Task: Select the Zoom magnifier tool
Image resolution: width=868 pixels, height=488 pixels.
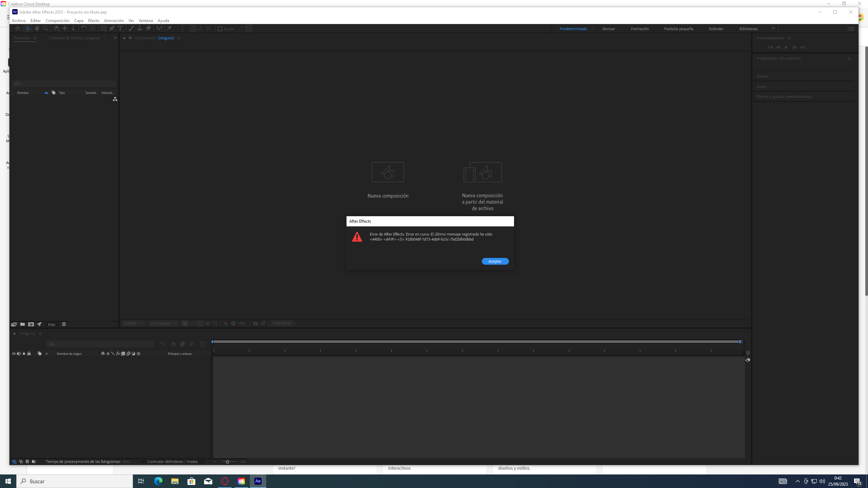Action: coord(45,28)
